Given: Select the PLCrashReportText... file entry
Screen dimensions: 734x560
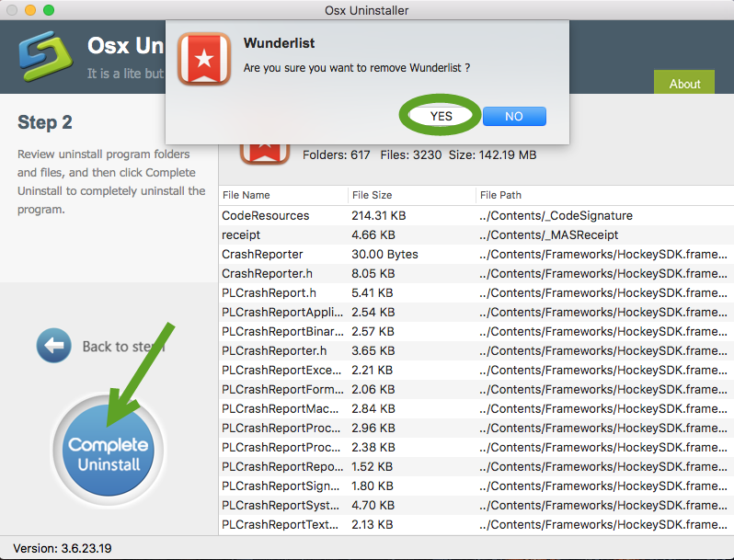Looking at the screenshot, I should 476,525.
